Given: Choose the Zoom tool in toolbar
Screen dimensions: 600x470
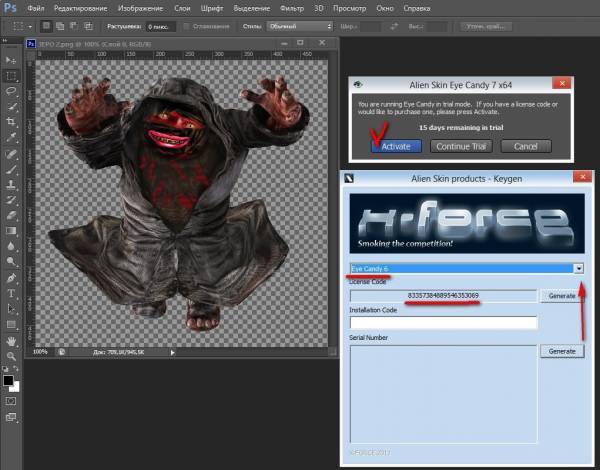Looking at the screenshot, I should [x=12, y=354].
